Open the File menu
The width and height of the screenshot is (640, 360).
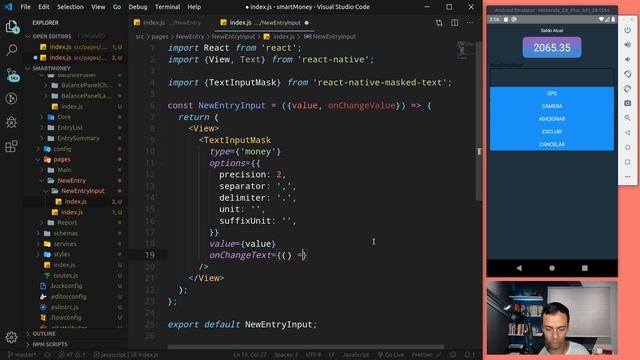(25, 7)
